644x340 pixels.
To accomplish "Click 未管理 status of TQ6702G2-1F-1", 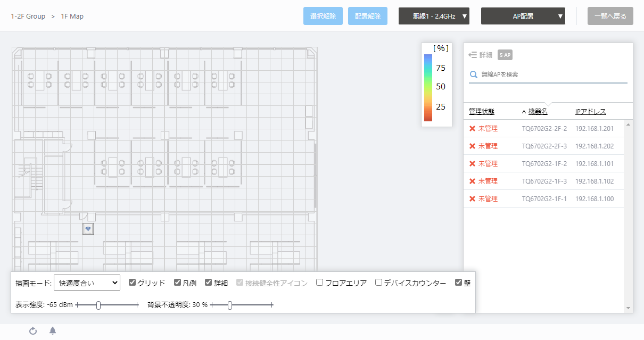I will pyautogui.click(x=488, y=198).
